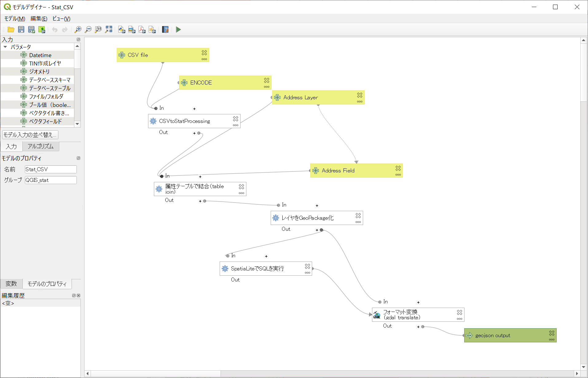Screen dimensions: 588x378
Task: Open the 編集(E) menu
Action: click(39, 19)
